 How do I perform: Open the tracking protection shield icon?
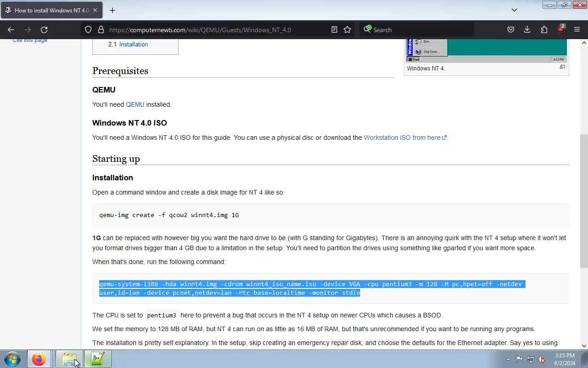click(x=88, y=29)
